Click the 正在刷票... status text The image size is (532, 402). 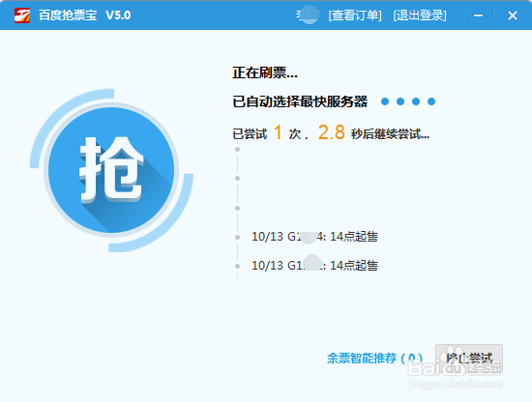265,72
